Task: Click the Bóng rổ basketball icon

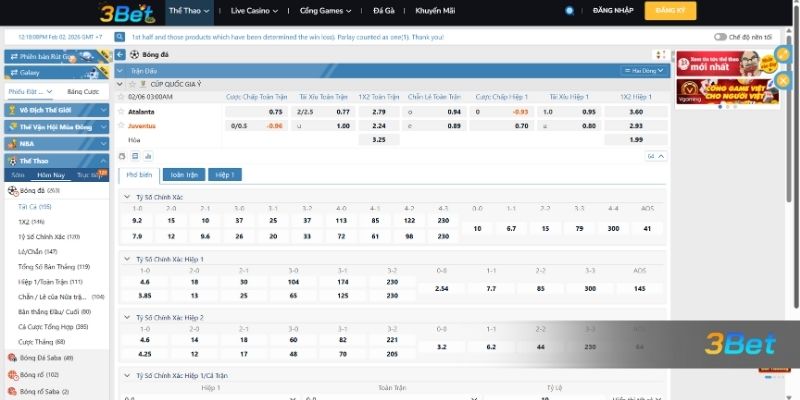Action: tap(13, 375)
